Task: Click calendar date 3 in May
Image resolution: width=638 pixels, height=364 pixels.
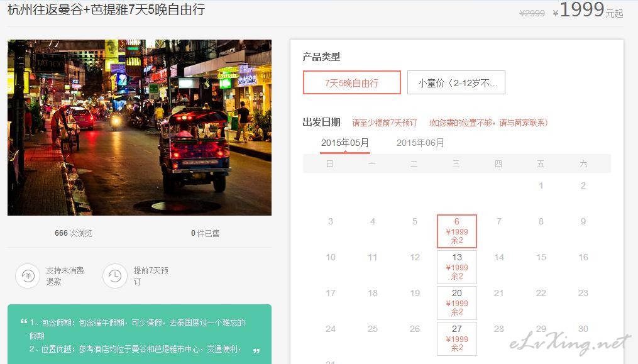Action: click(x=331, y=221)
